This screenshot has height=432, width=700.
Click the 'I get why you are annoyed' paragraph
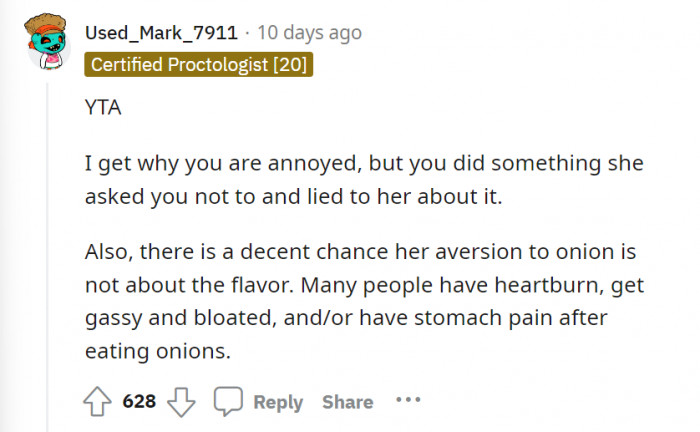364,179
